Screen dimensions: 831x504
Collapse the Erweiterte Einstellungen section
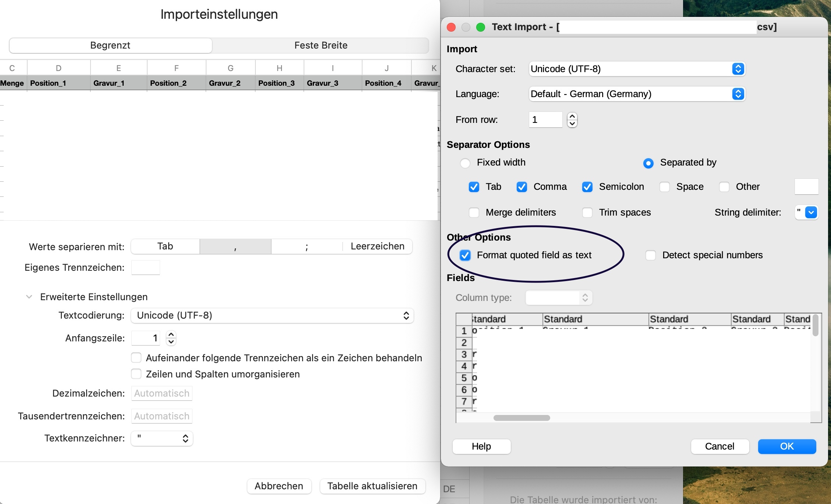[x=29, y=297]
